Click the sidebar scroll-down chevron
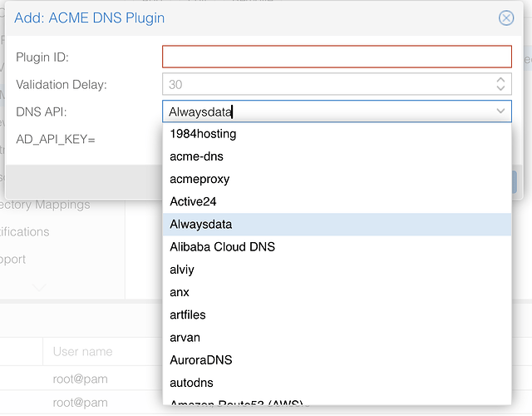 39,288
